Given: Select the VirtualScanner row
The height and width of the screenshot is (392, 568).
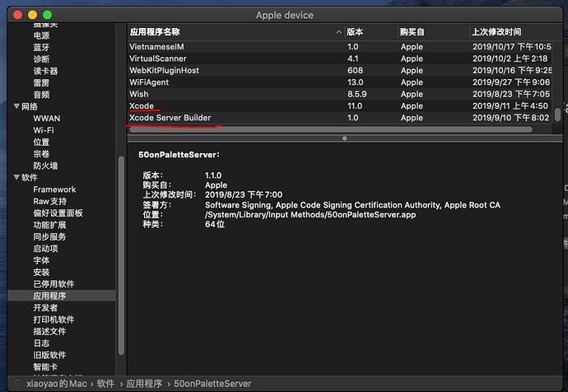Looking at the screenshot, I should click(x=340, y=58).
